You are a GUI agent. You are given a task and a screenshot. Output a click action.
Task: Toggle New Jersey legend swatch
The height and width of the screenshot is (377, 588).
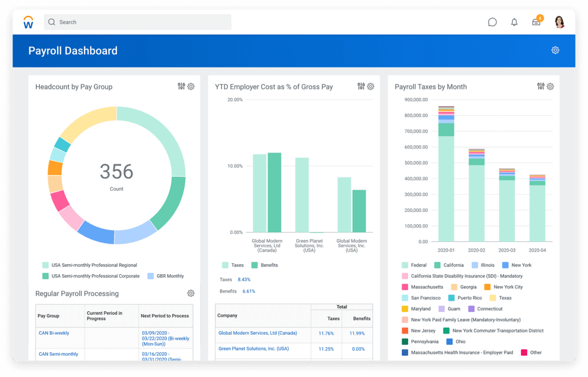405,331
